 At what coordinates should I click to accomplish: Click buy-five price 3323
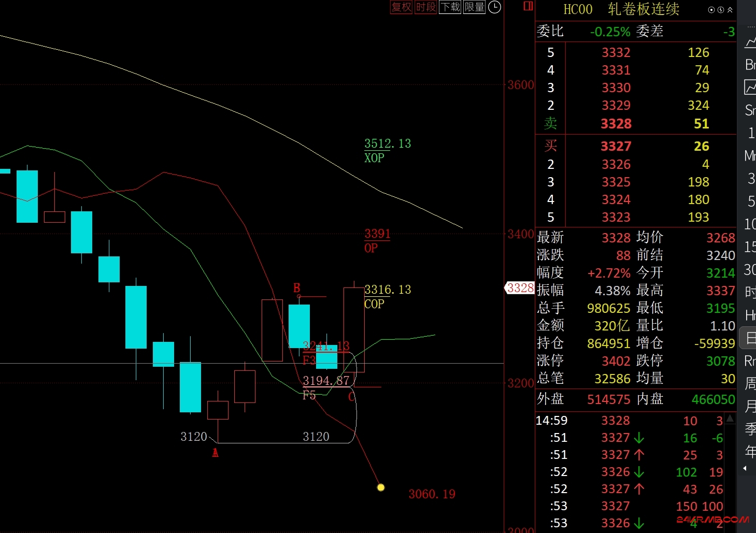coord(616,218)
